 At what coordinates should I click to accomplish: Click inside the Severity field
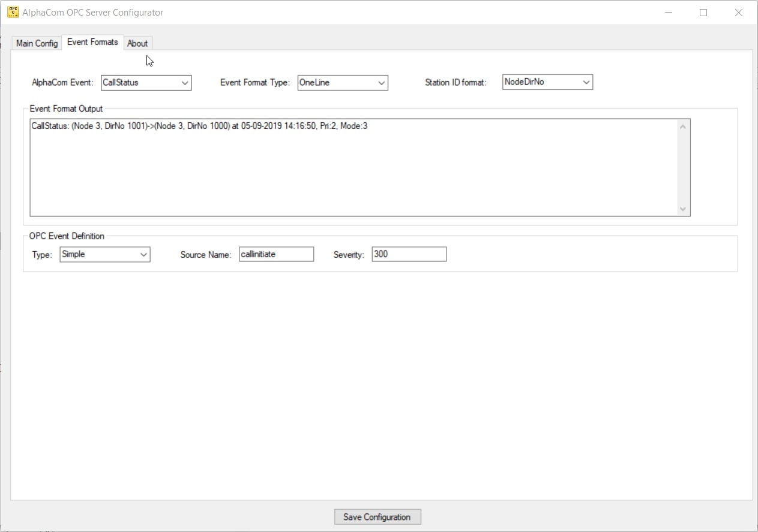[409, 254]
